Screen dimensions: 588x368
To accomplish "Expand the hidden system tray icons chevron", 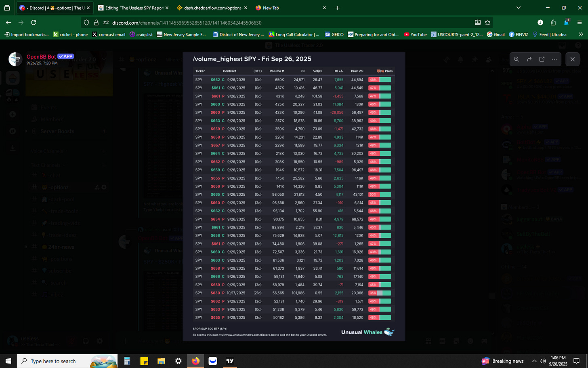I will [x=534, y=361].
